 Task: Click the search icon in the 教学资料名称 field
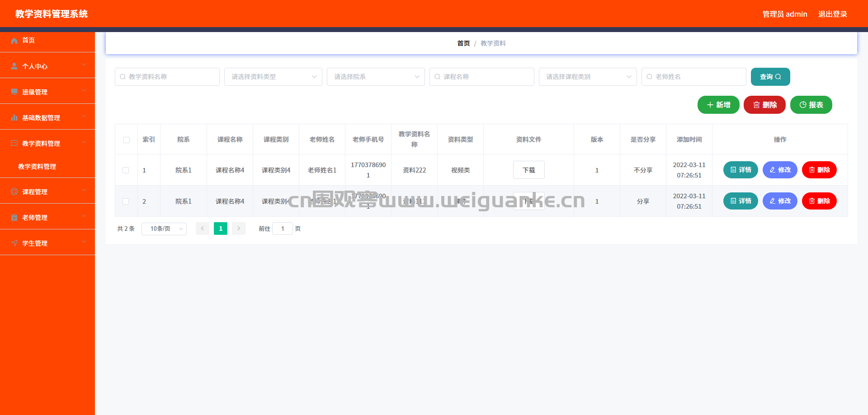123,77
